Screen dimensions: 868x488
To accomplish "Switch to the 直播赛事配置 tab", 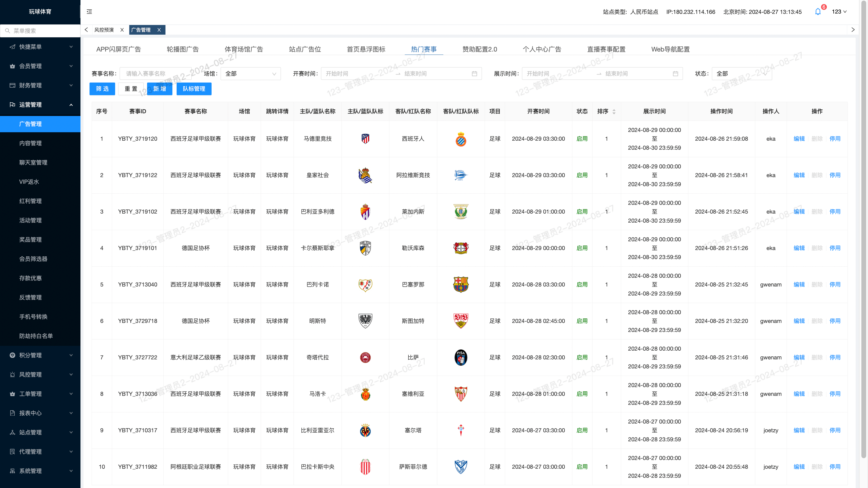I will pyautogui.click(x=606, y=49).
